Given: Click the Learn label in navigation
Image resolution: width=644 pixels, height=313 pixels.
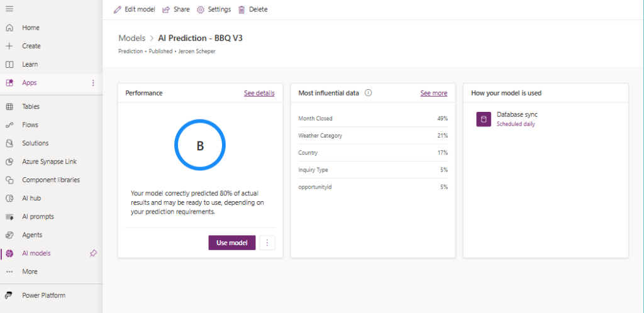Looking at the screenshot, I should click(x=30, y=64).
